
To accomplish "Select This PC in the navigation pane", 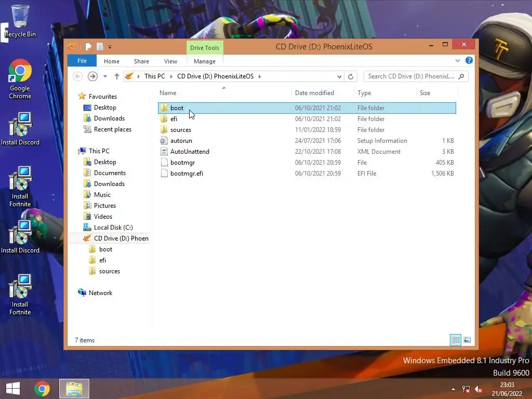I will point(99,151).
